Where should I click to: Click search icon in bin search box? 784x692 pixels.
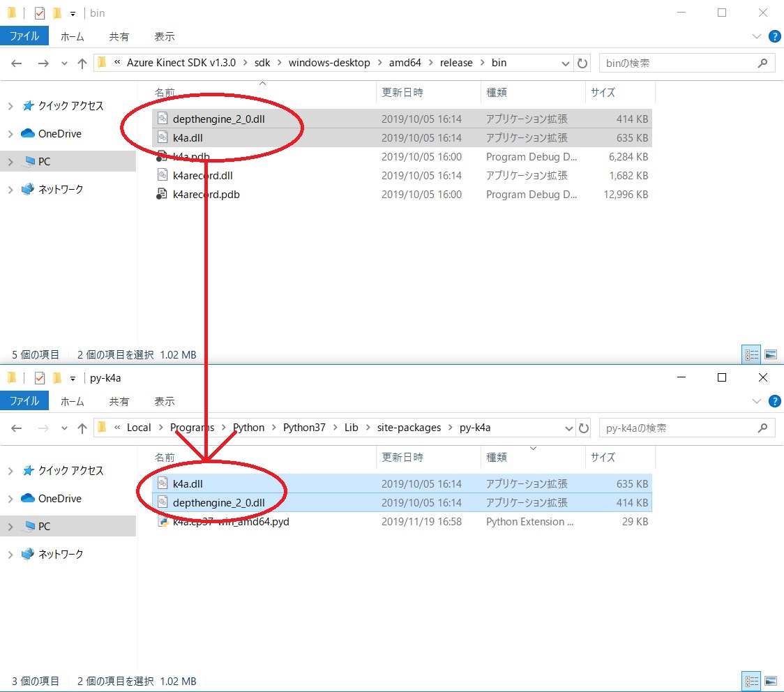pyautogui.click(x=762, y=63)
